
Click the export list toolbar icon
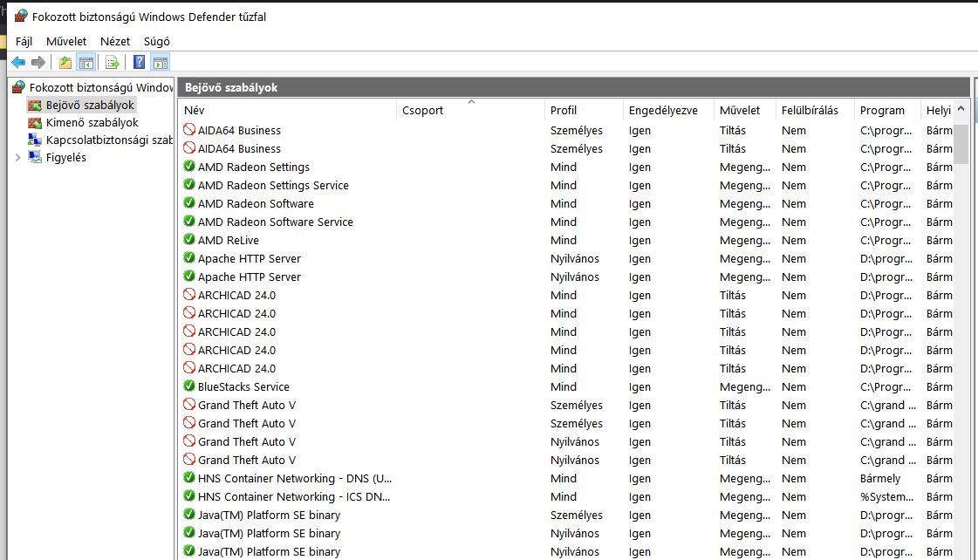click(x=113, y=62)
